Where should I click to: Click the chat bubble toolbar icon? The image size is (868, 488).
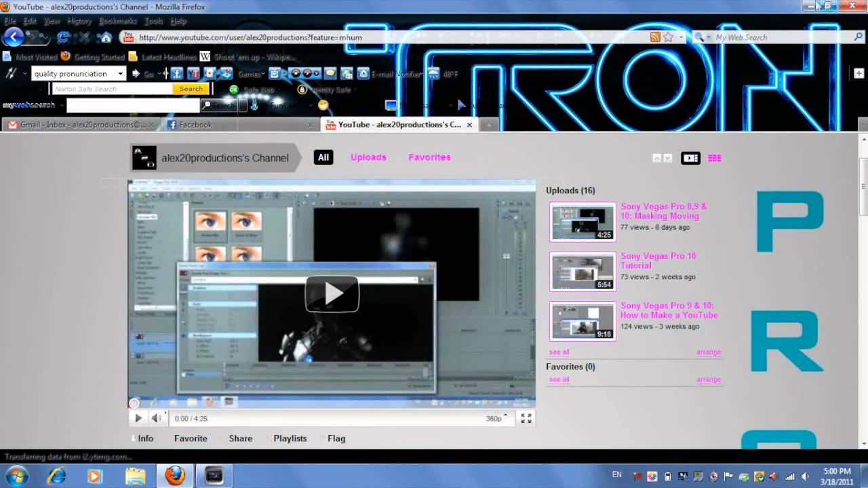pyautogui.click(x=330, y=74)
